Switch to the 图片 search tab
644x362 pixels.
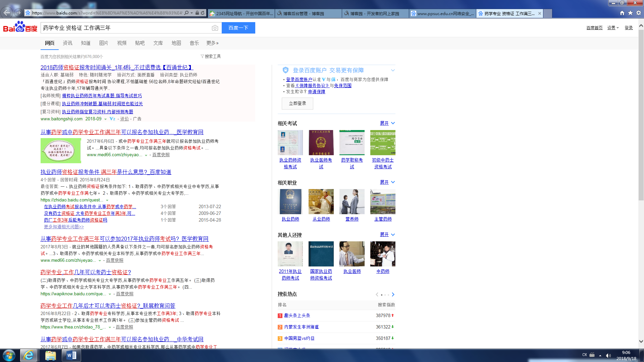click(104, 43)
